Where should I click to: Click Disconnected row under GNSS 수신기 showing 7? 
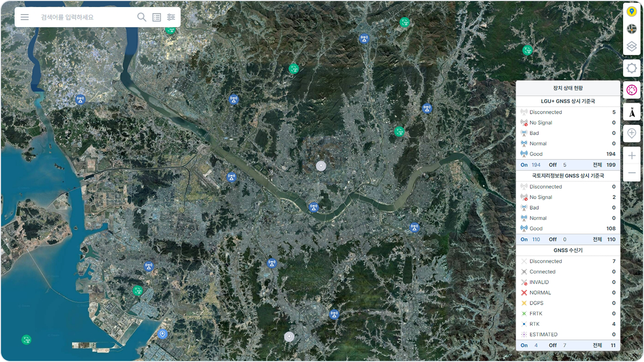pyautogui.click(x=568, y=261)
